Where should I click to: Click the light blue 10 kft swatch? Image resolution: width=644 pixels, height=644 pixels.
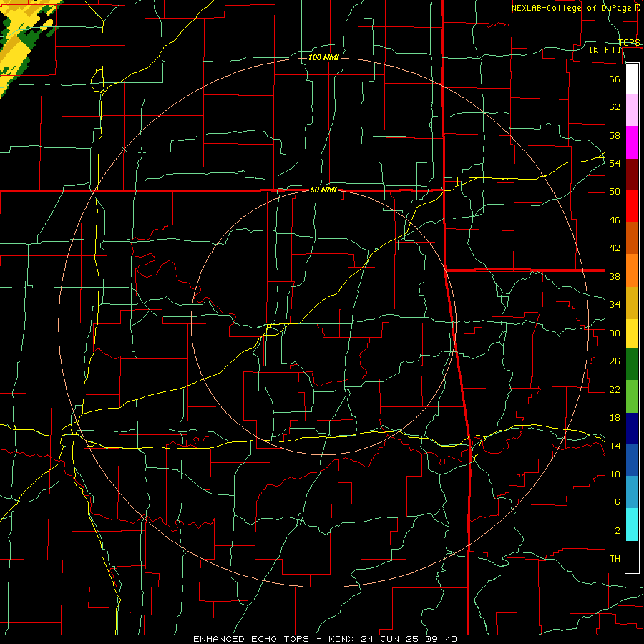click(x=632, y=492)
